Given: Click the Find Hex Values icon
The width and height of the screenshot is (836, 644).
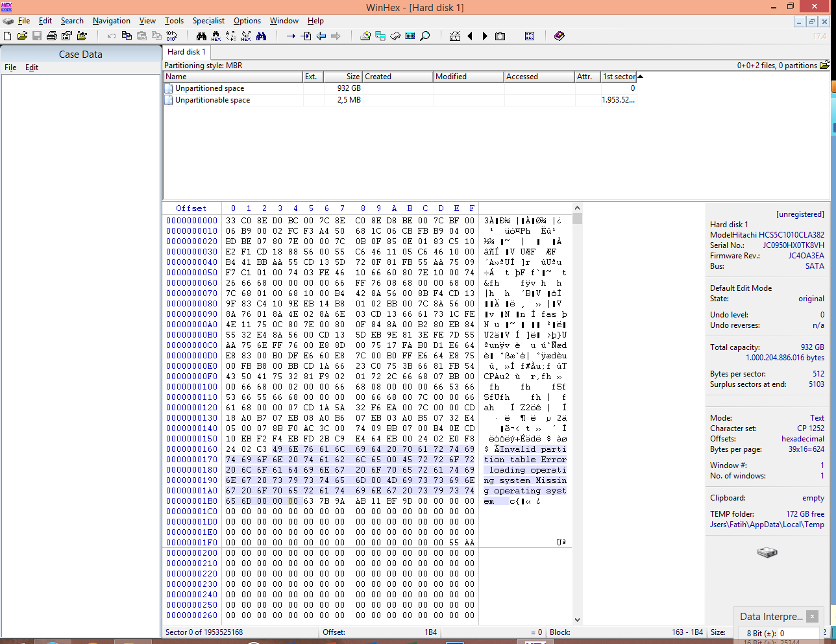Looking at the screenshot, I should point(216,36).
